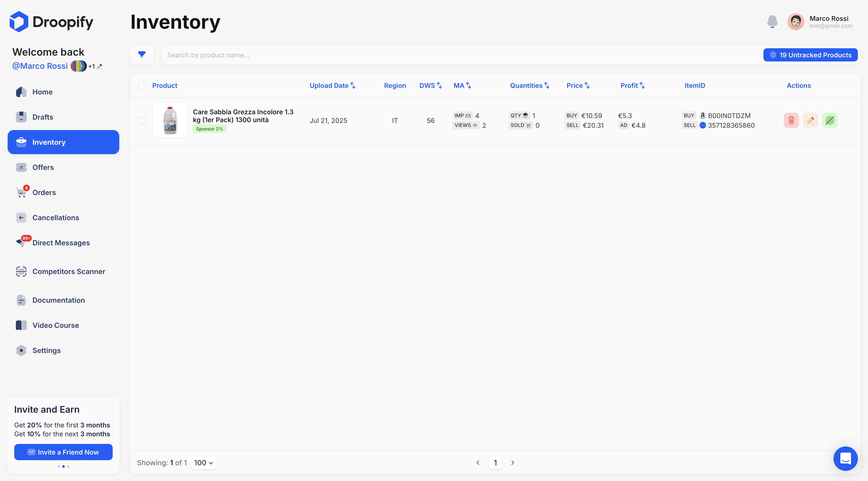
Task: Open the notifications bell
Action: point(772,22)
